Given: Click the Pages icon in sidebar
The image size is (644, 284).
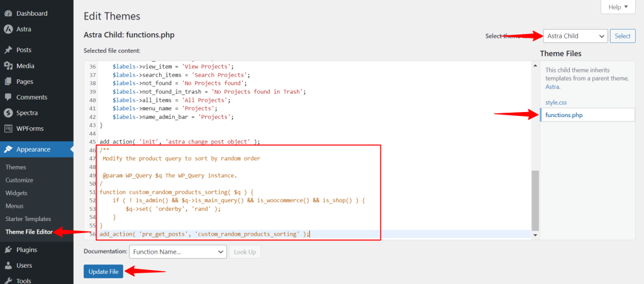Looking at the screenshot, I should [x=8, y=81].
